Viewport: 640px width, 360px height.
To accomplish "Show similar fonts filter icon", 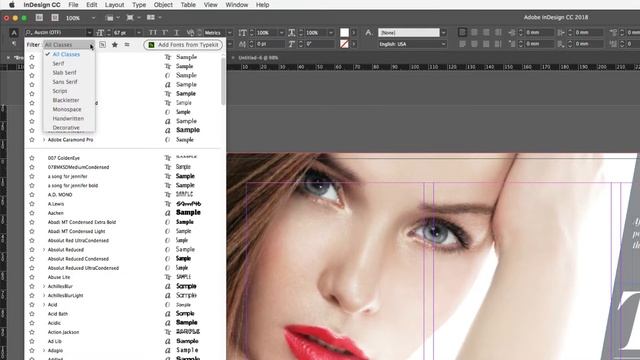I will click(x=127, y=44).
